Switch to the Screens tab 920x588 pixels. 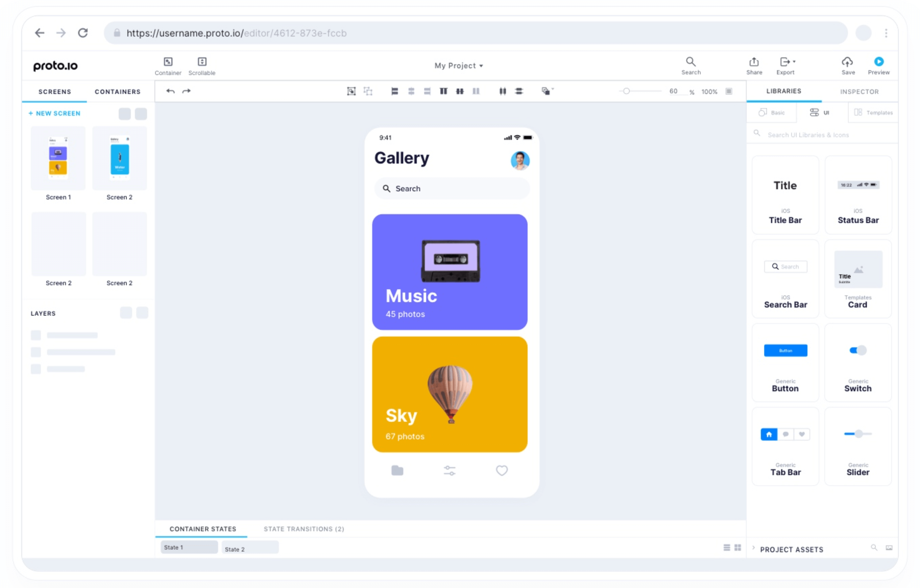point(55,92)
